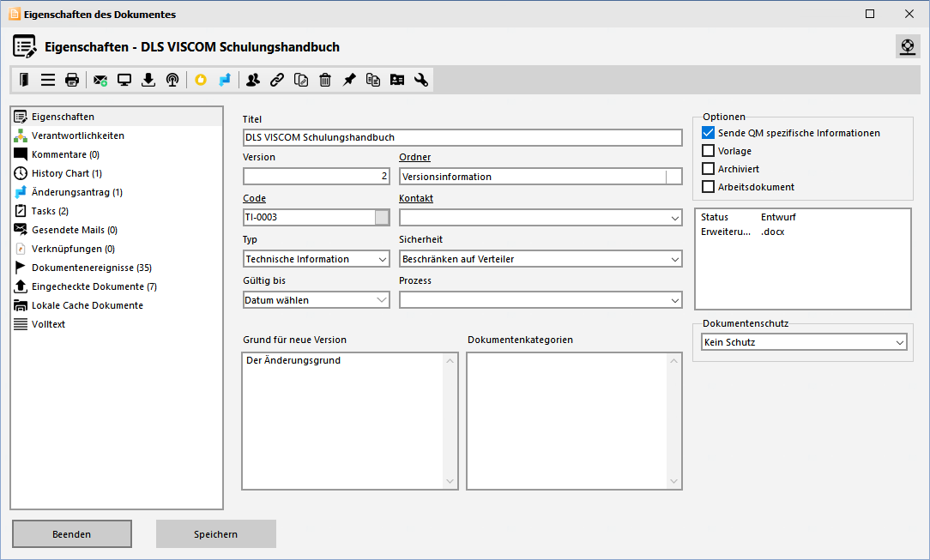Enable the Archiviert checkbox

click(x=708, y=169)
